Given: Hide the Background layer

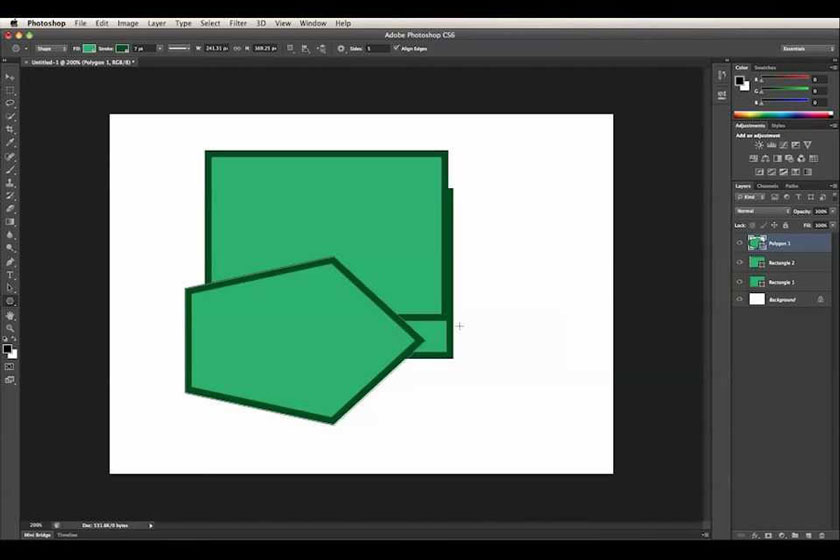Looking at the screenshot, I should point(740,300).
